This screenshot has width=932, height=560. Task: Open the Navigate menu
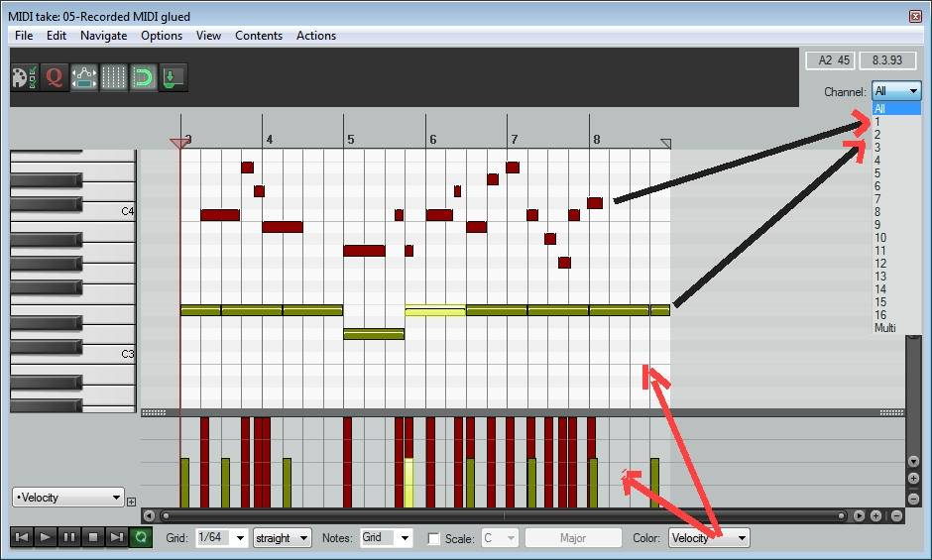103,36
